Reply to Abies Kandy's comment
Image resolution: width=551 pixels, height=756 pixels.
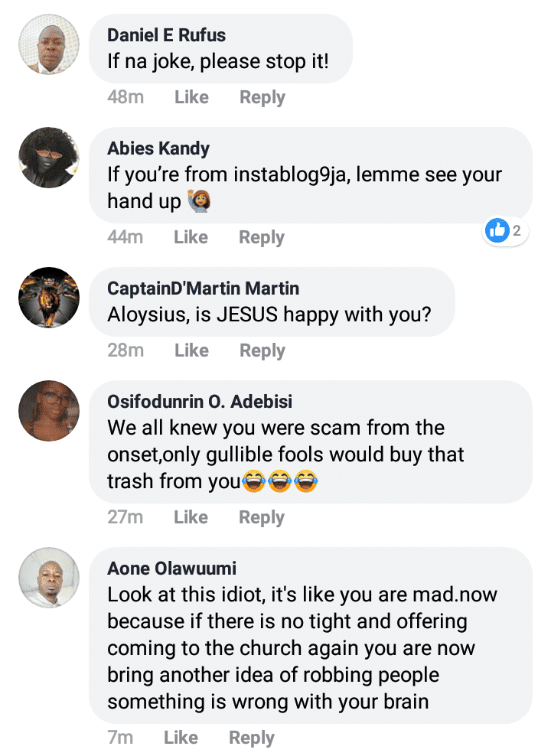tap(261, 238)
